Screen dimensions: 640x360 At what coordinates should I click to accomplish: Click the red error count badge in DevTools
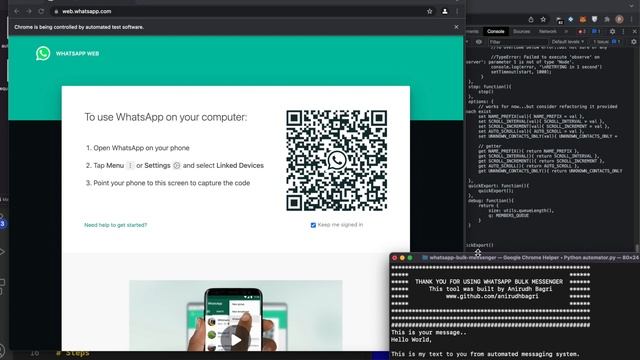point(582,31)
